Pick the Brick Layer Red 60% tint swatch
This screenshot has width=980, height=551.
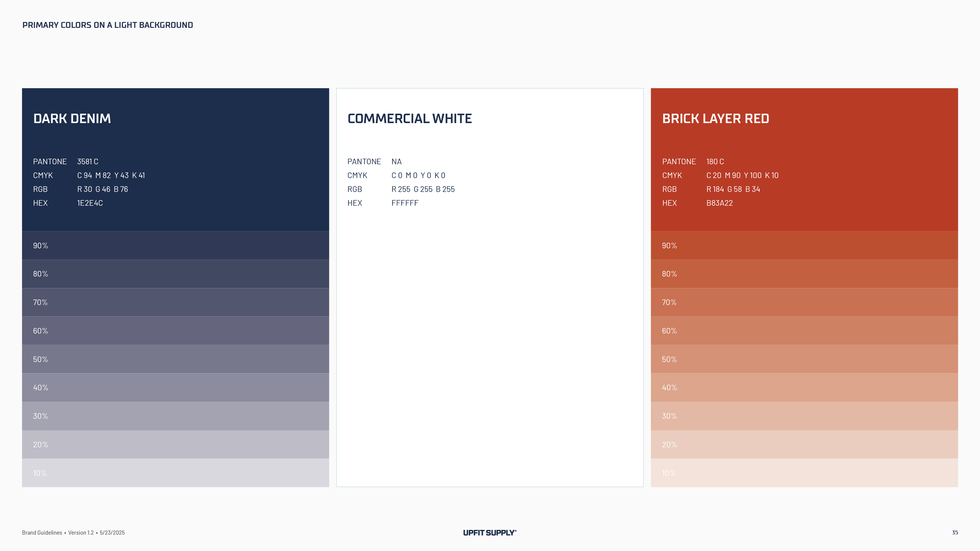[804, 331]
